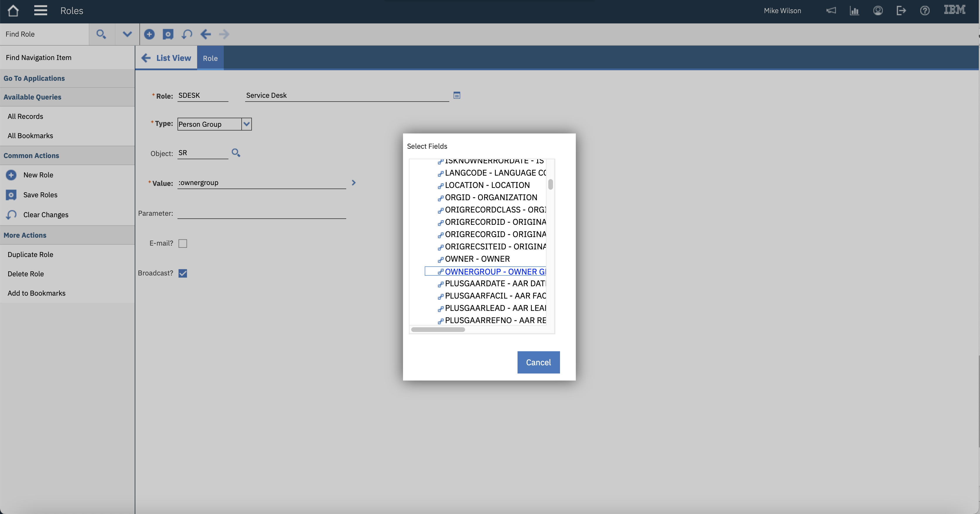Open the Object lookup magnifier
980x514 pixels.
[236, 153]
